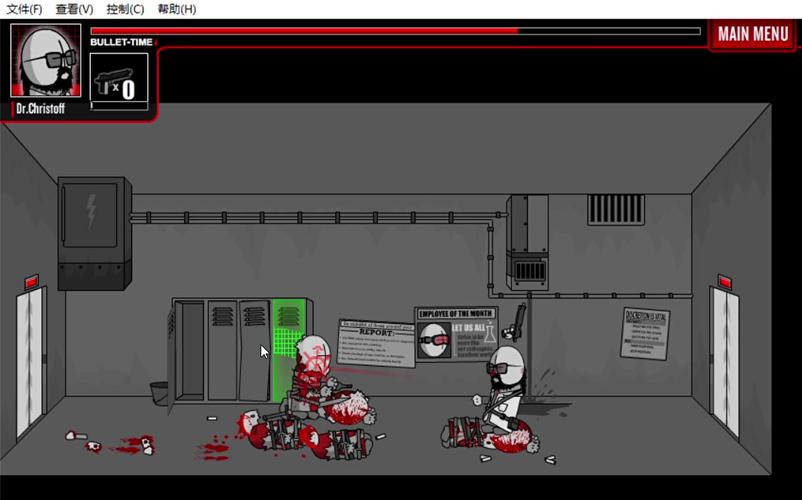Image resolution: width=802 pixels, height=500 pixels.
Task: Click the red bullet-time bar
Action: point(305,31)
